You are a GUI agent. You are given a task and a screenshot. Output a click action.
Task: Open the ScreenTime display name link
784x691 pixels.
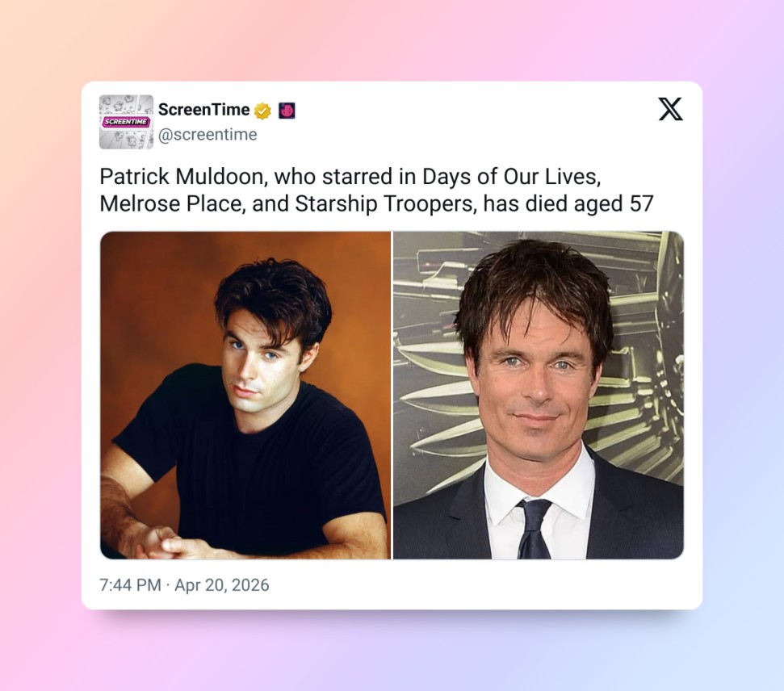203,110
